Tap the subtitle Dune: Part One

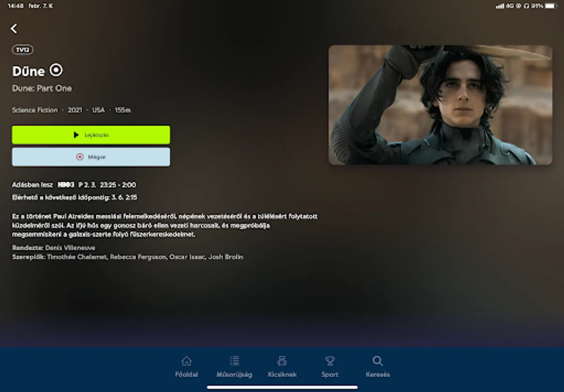[42, 88]
